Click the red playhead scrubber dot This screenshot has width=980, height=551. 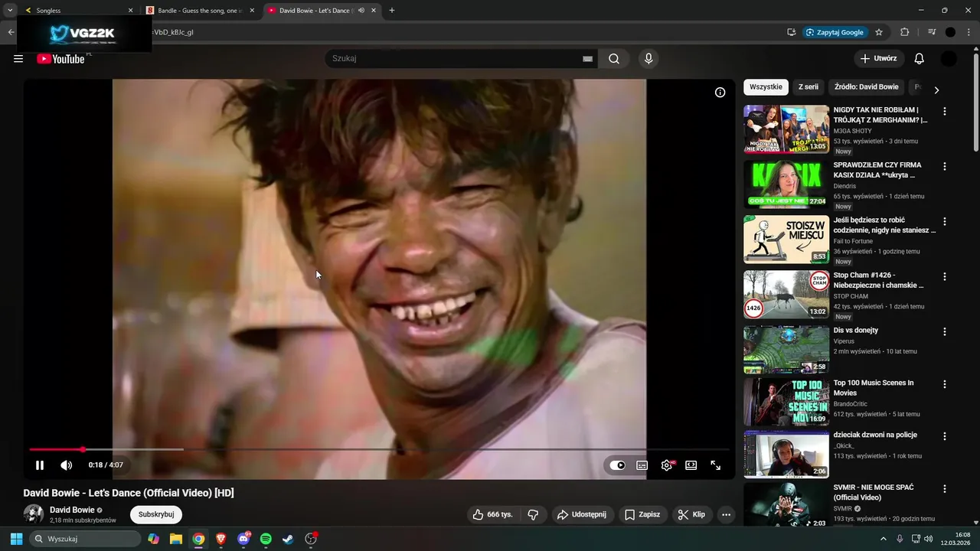tap(83, 449)
